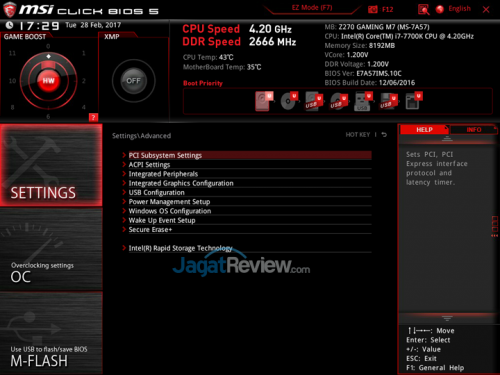
Task: Click the MSI dragon shield logo
Action: pyautogui.click(x=9, y=9)
